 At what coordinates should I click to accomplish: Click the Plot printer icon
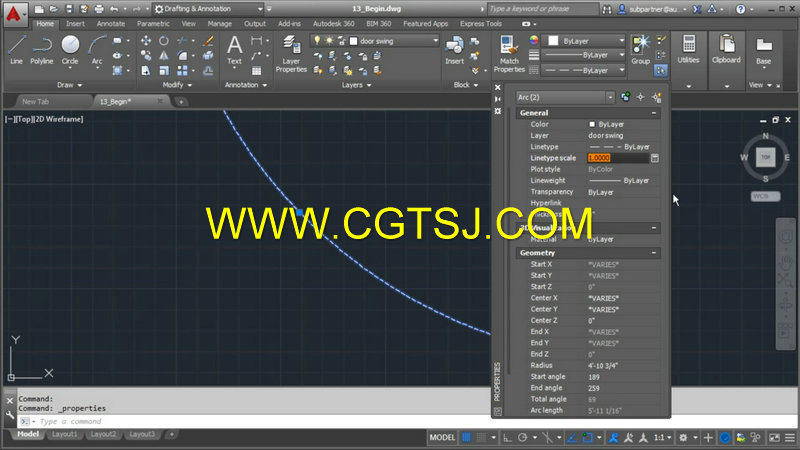tap(99, 9)
